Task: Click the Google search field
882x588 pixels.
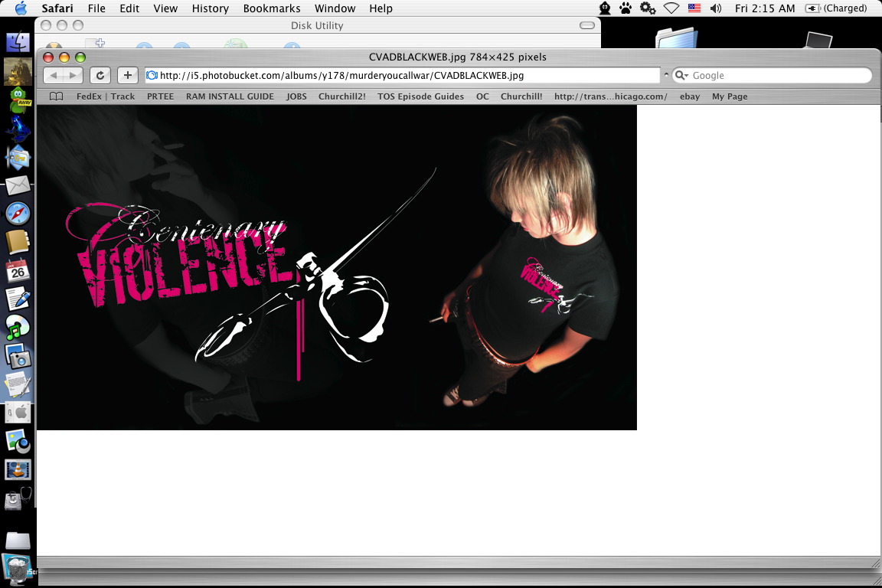Action: (772, 75)
